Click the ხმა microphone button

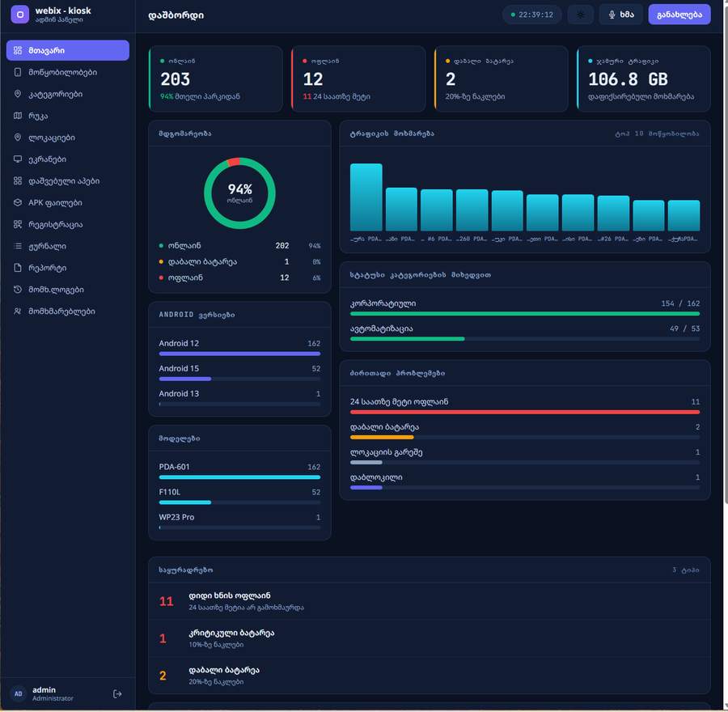[x=620, y=15]
